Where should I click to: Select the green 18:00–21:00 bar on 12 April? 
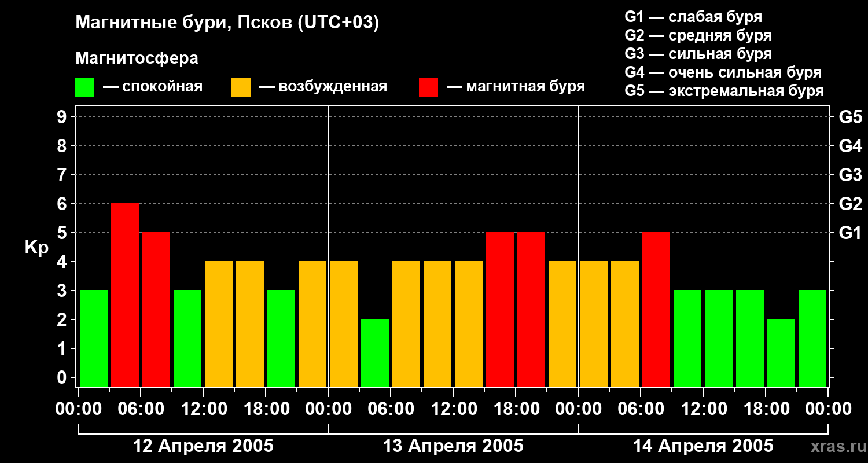coord(281,338)
